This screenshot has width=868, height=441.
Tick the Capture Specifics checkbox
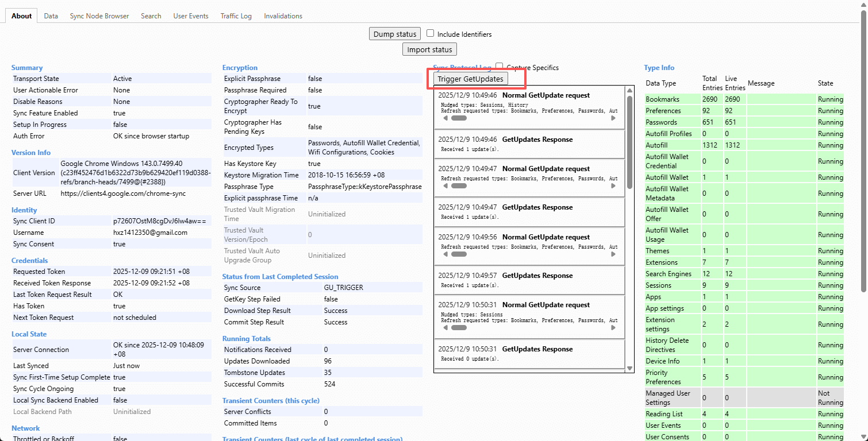[500, 67]
